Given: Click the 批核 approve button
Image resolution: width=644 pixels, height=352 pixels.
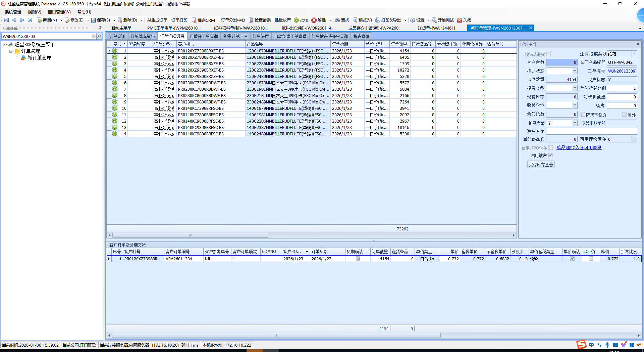Looking at the screenshot, I should (301, 20).
